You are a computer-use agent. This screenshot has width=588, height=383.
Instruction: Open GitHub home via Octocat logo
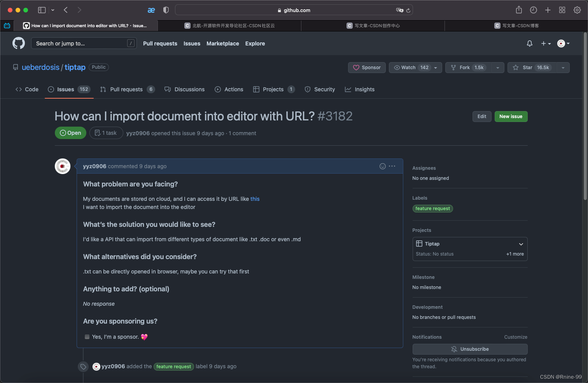click(19, 43)
